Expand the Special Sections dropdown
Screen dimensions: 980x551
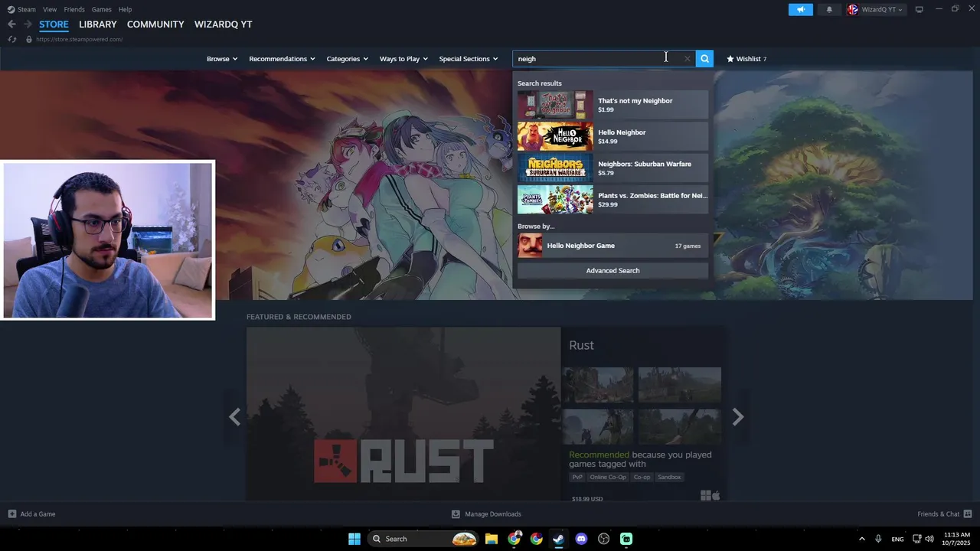(469, 59)
